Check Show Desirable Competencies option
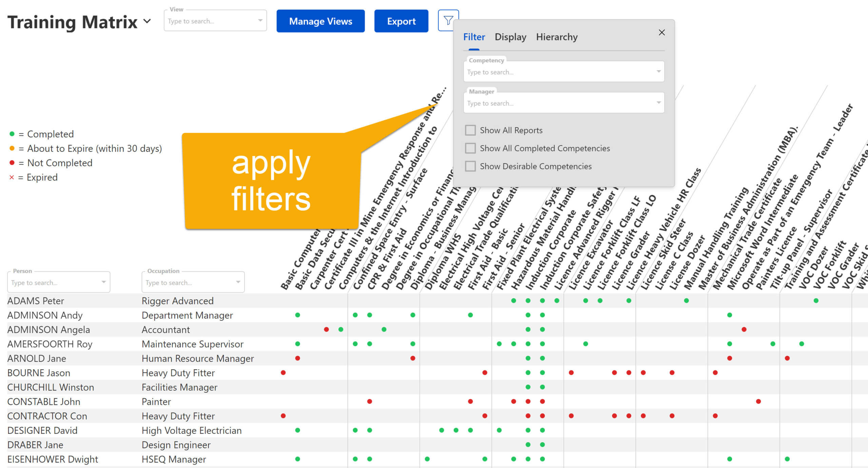Screen dimensions: 868x468 [470, 166]
